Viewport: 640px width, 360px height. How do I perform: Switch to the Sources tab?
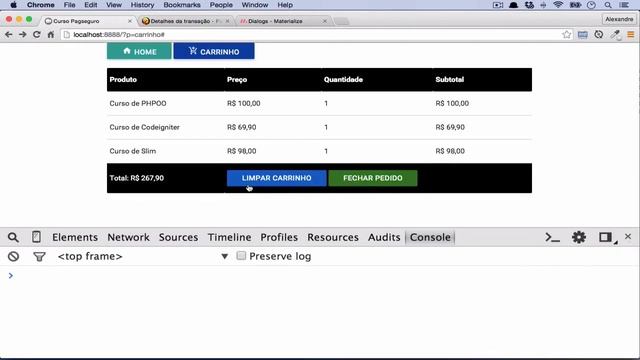point(178,237)
